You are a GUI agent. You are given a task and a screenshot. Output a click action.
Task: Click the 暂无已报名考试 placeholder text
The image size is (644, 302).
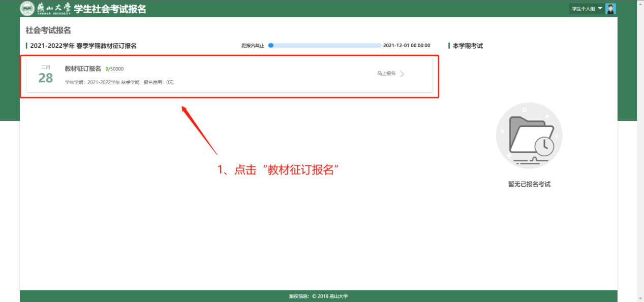point(529,184)
